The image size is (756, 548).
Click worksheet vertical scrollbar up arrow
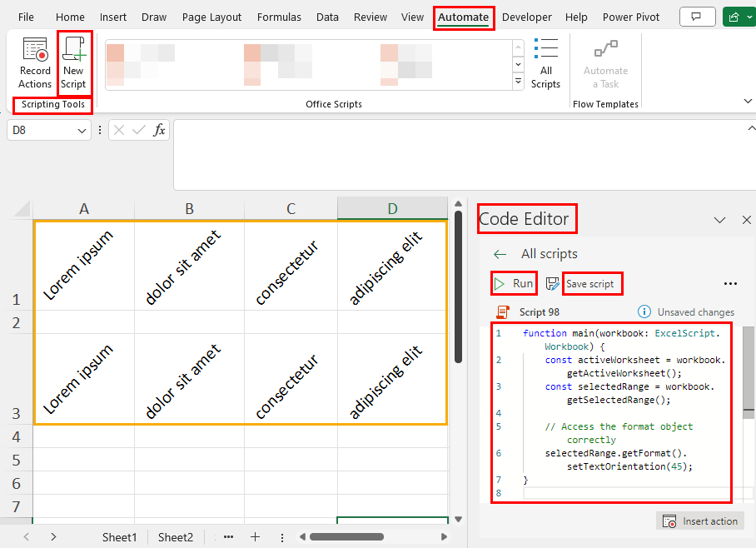tap(458, 204)
